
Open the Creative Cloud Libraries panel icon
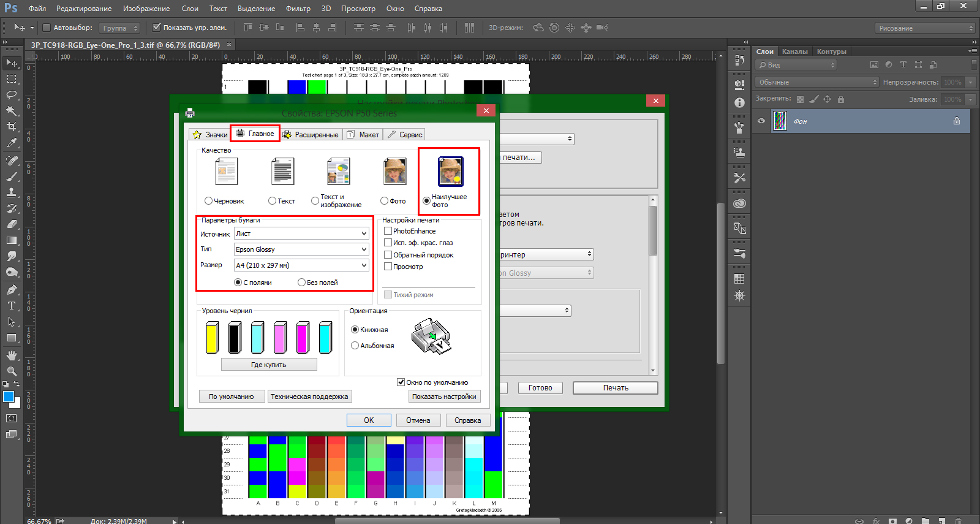tap(740, 203)
